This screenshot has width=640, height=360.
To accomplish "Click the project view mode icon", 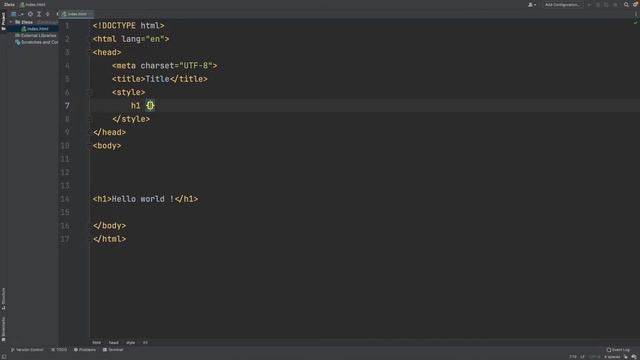I will 13,14.
